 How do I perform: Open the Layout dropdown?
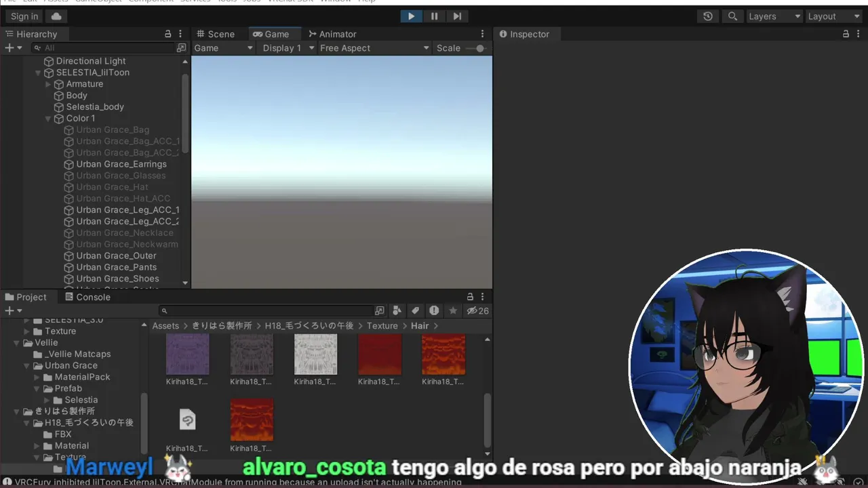[x=833, y=16]
